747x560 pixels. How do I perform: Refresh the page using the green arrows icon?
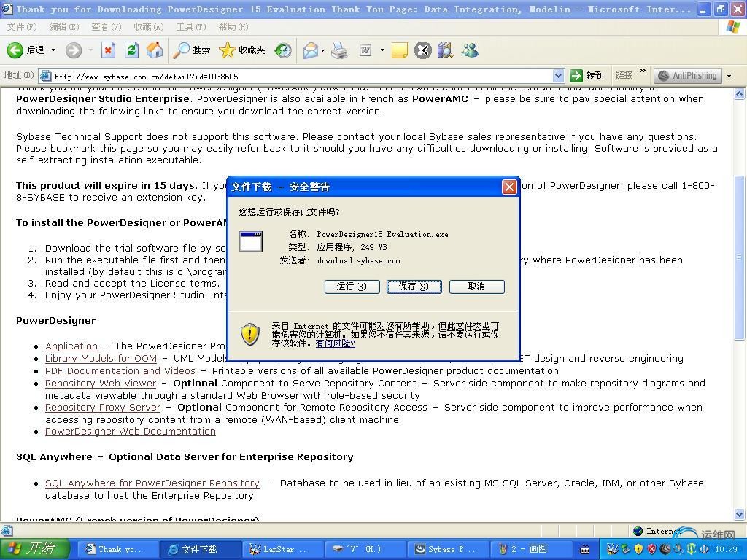point(131,50)
